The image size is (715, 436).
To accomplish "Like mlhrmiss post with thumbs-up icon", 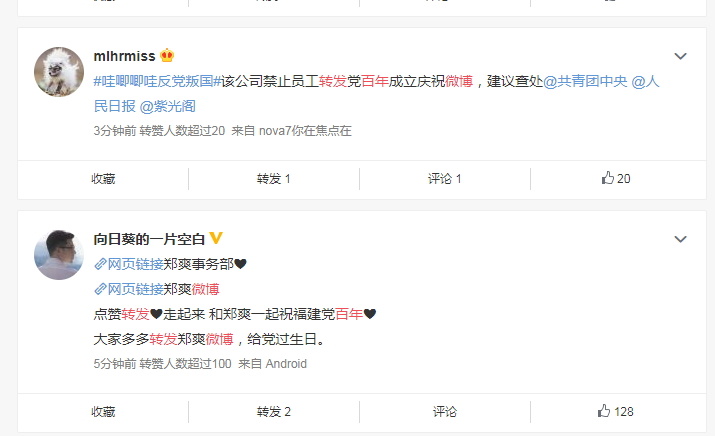I will tap(607, 178).
